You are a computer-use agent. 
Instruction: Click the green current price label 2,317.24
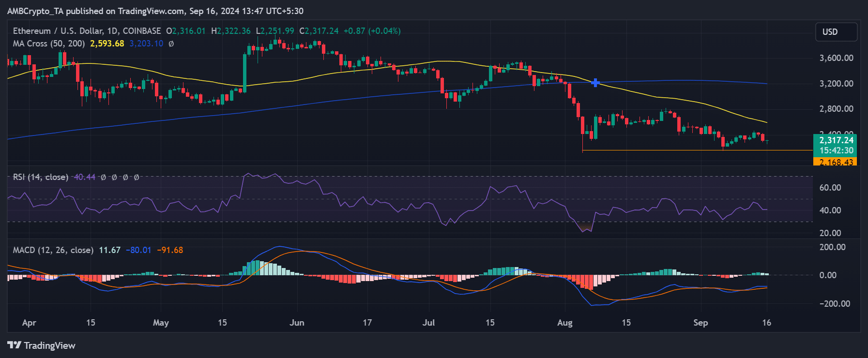836,140
